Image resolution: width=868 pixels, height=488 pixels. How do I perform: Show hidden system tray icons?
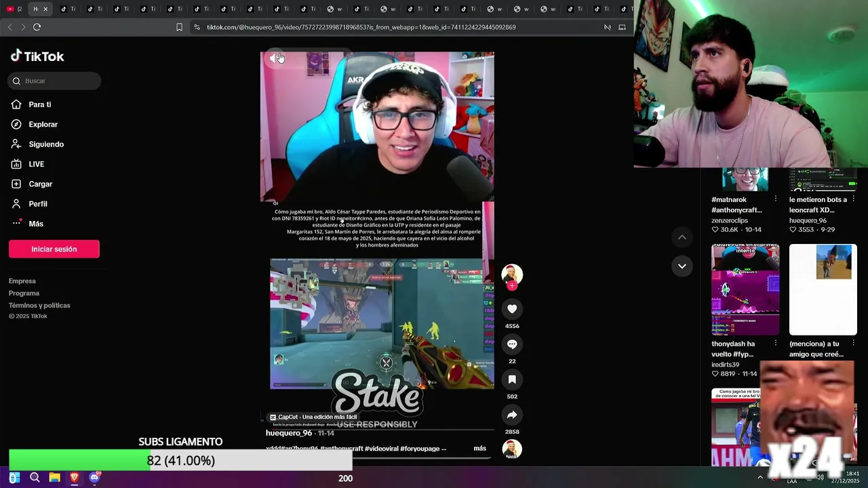point(760,478)
